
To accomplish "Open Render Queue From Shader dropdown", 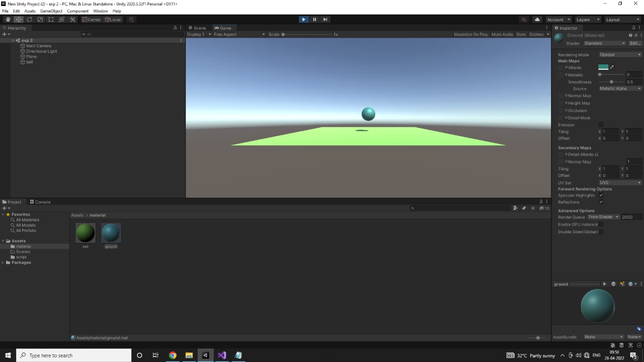I will 604,217.
